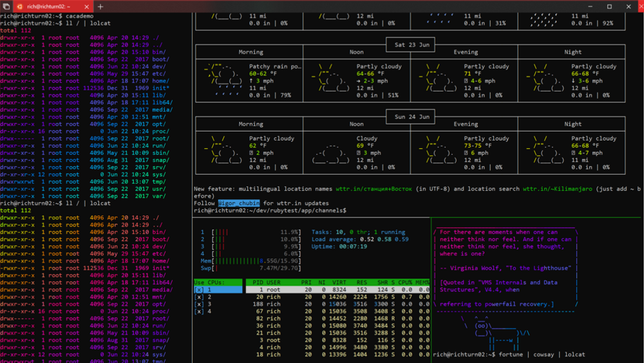Click 'New feature: multilingual location names' text
The width and height of the screenshot is (644, 363).
point(263,189)
